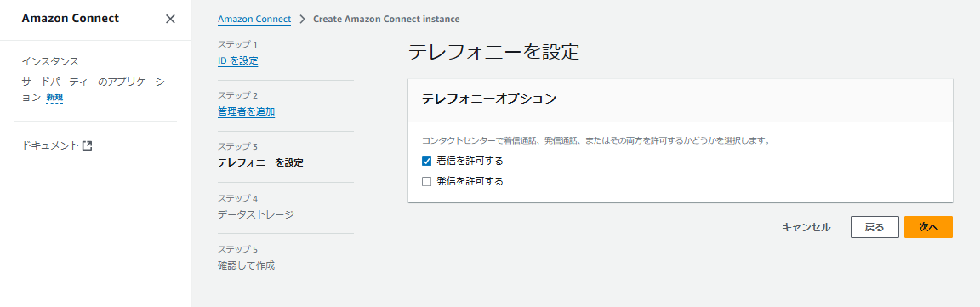Screen dimensions: 980x307
Task: Enable 発信を許可する checkbox
Action: coord(427,182)
